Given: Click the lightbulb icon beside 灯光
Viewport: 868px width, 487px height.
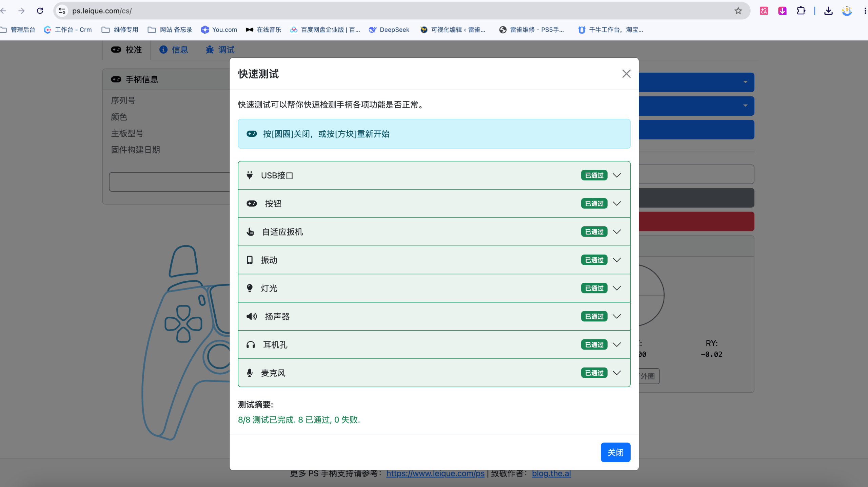Looking at the screenshot, I should (x=250, y=288).
